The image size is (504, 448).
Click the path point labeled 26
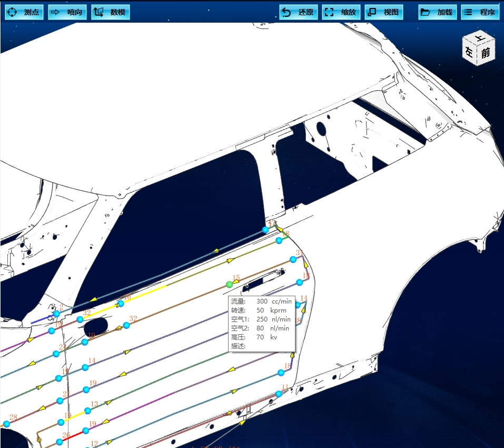pyautogui.click(x=60, y=442)
